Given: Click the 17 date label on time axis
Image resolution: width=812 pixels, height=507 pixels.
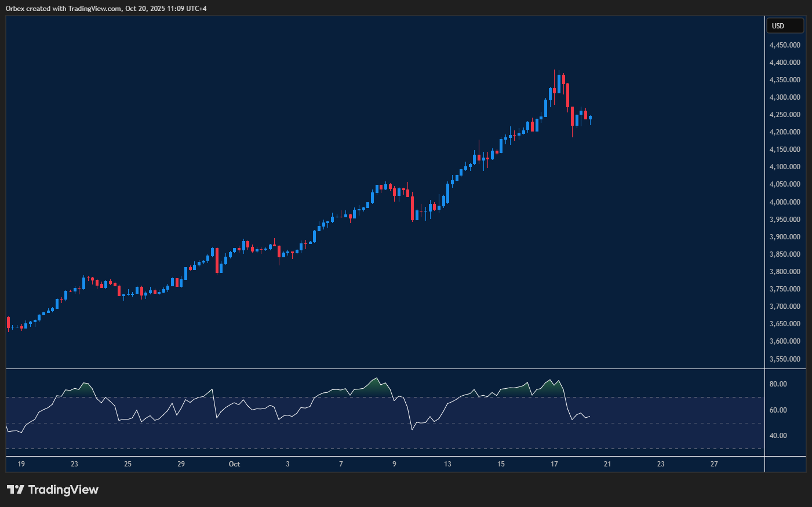Looking at the screenshot, I should coord(554,464).
